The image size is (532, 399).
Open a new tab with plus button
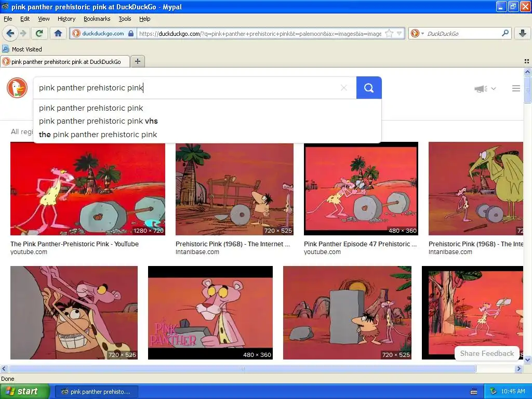pos(137,61)
